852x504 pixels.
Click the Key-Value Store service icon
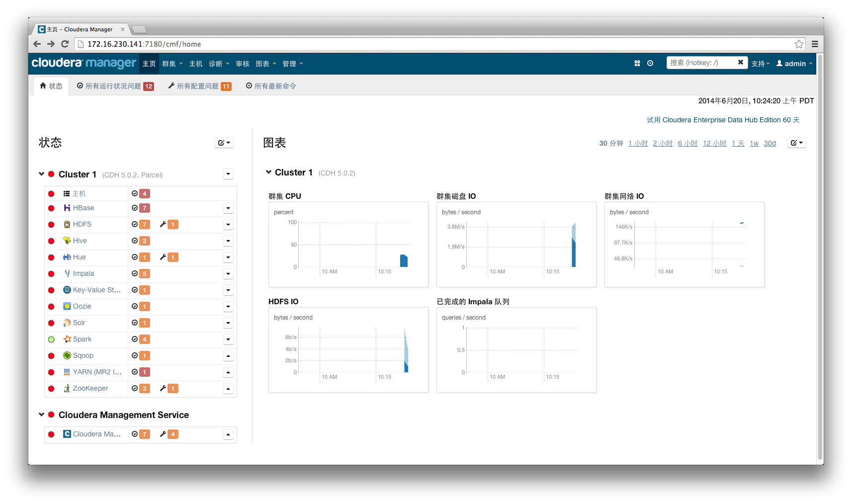[67, 290]
